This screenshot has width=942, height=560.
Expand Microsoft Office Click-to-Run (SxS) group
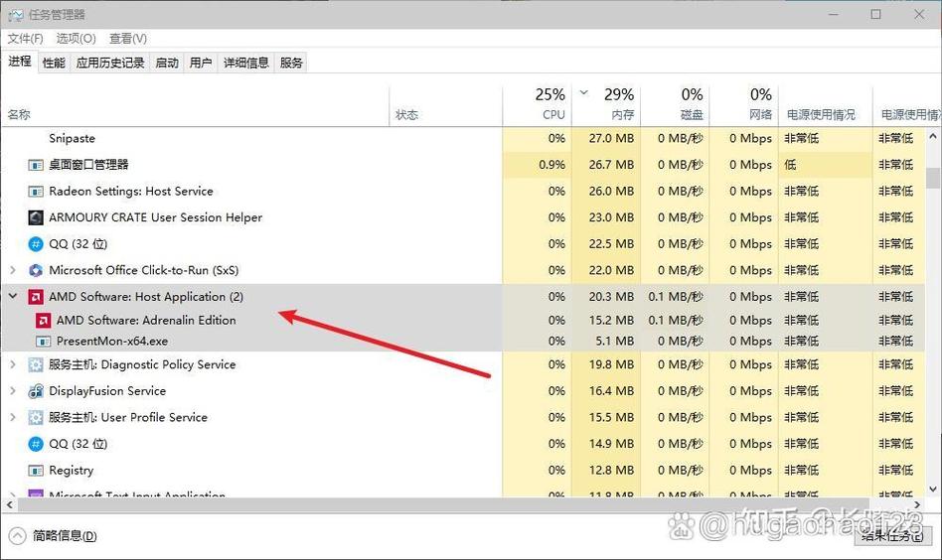click(13, 270)
